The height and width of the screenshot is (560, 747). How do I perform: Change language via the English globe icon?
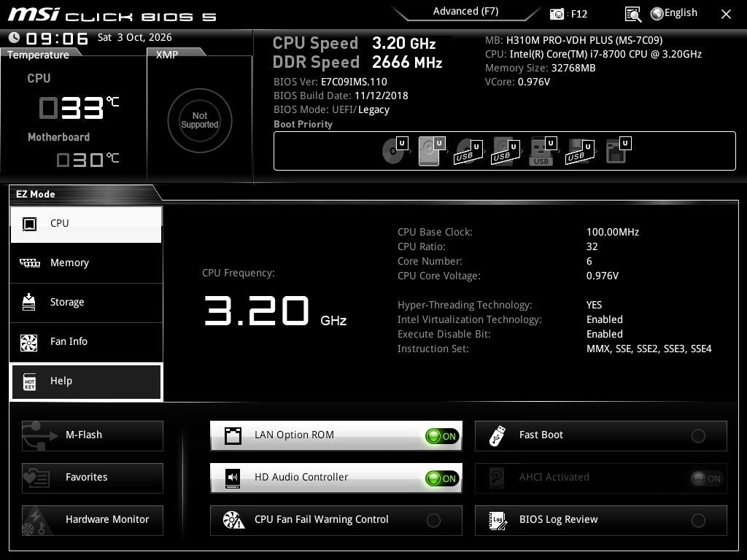tap(657, 14)
